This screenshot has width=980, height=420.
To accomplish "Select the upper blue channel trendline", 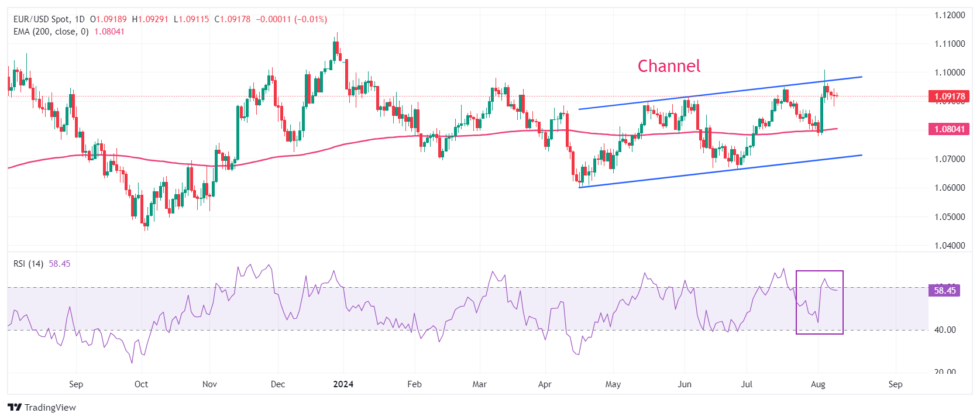I will (x=720, y=93).
